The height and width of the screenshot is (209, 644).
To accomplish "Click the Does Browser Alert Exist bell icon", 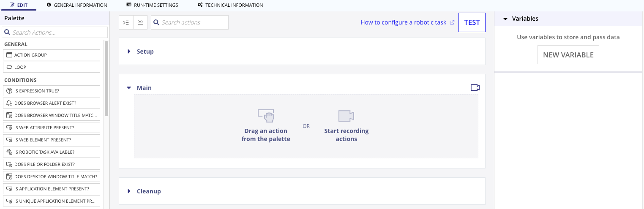I will point(9,103).
